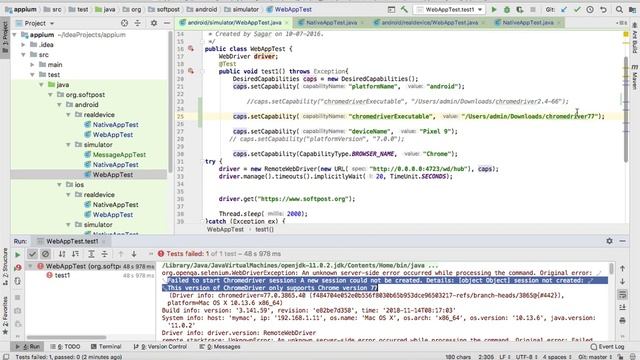The height and width of the screenshot is (360, 640).
Task: Commit changes with the green checkmark icon
Action: click(x=577, y=9)
